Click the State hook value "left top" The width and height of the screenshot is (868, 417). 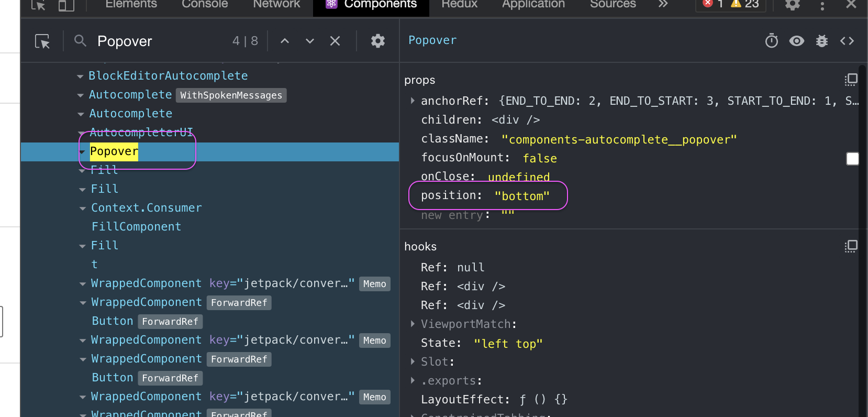(508, 344)
